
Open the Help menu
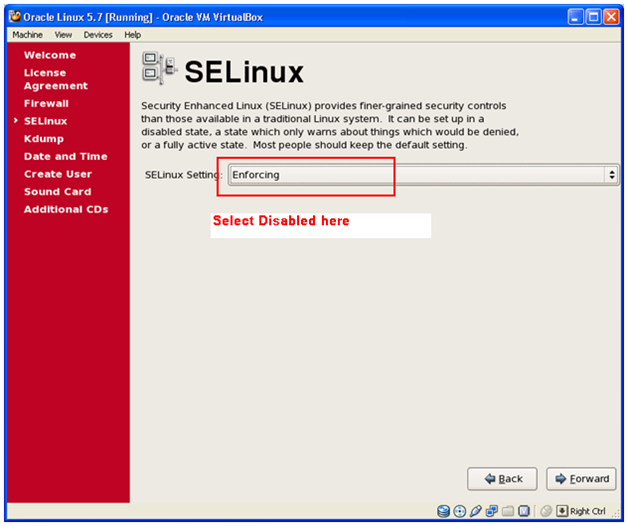tap(133, 35)
